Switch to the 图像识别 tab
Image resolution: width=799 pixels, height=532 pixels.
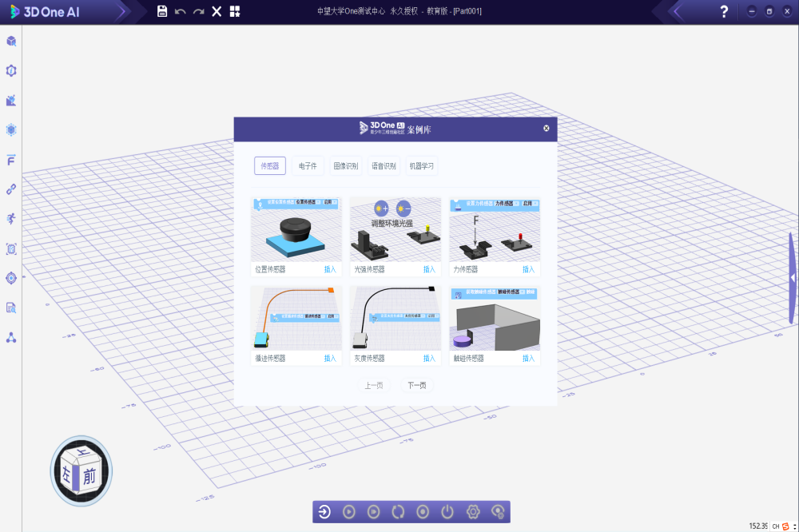pos(345,165)
